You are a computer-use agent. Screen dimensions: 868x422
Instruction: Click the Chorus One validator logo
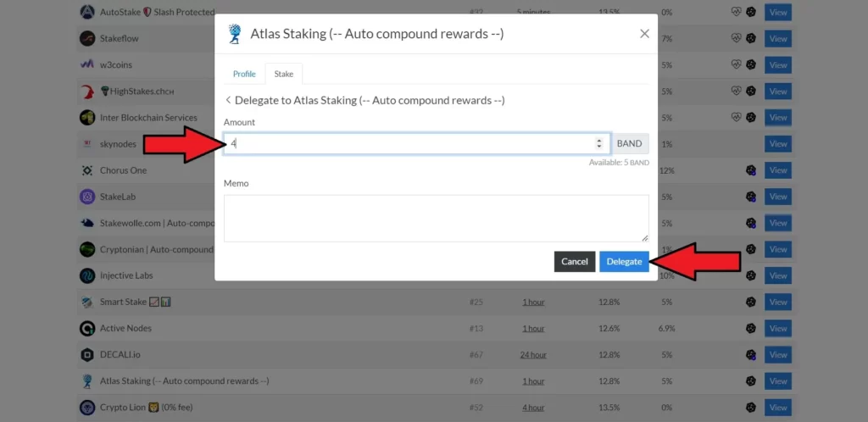click(86, 170)
